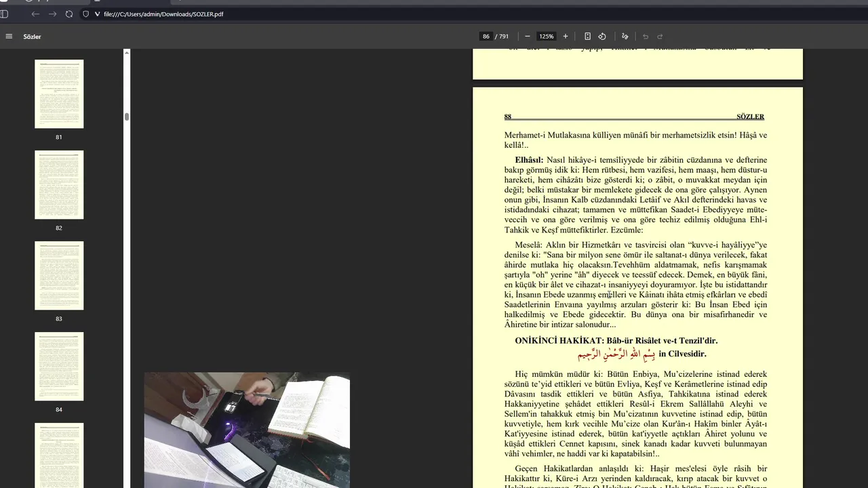The height and width of the screenshot is (488, 868).
Task: Click the red Arabic Basmala text
Action: [x=616, y=354]
